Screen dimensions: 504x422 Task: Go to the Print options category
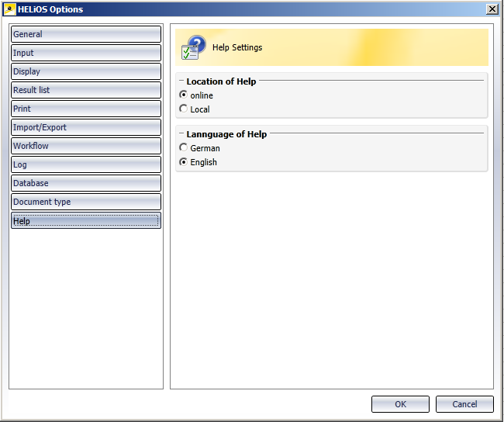[x=86, y=109]
